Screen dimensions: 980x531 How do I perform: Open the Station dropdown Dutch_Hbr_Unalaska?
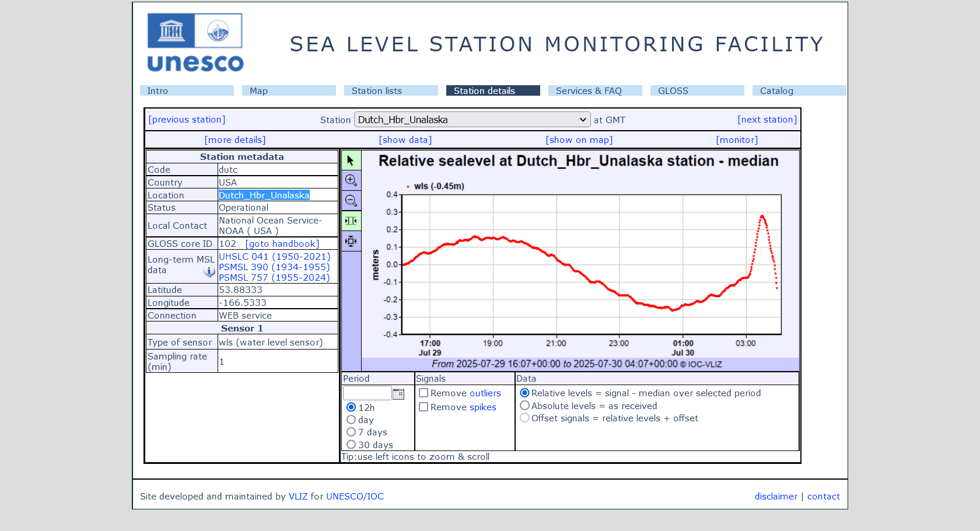coord(473,120)
